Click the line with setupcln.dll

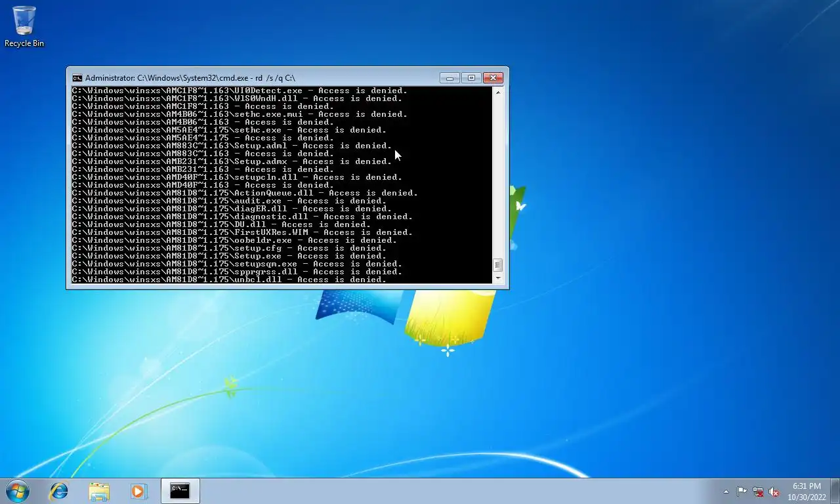coord(237,177)
